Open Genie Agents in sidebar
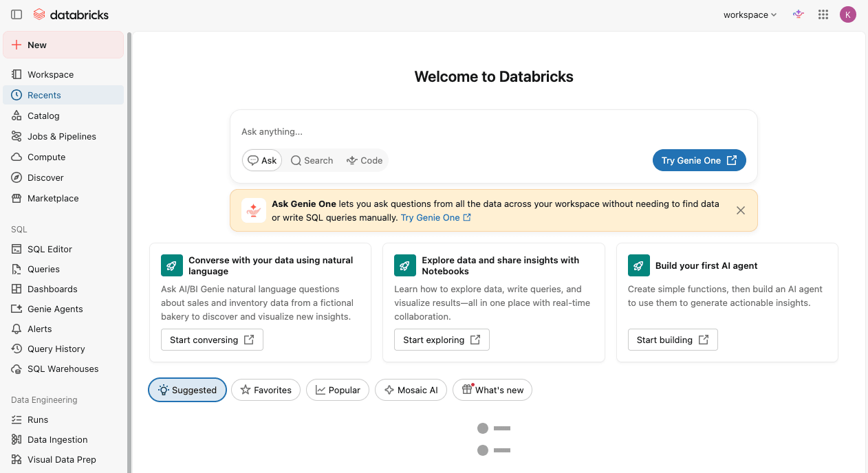The height and width of the screenshot is (473, 868). [63, 309]
